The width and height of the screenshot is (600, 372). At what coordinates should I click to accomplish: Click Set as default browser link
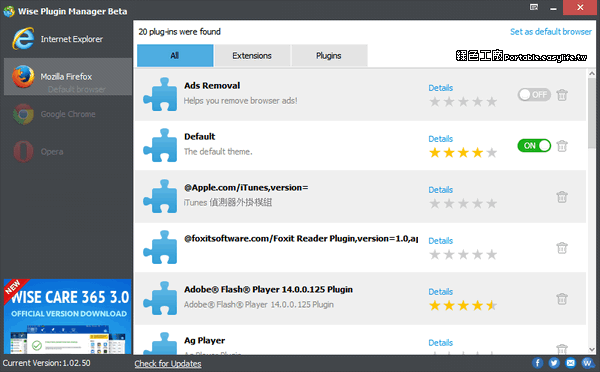pos(551,32)
